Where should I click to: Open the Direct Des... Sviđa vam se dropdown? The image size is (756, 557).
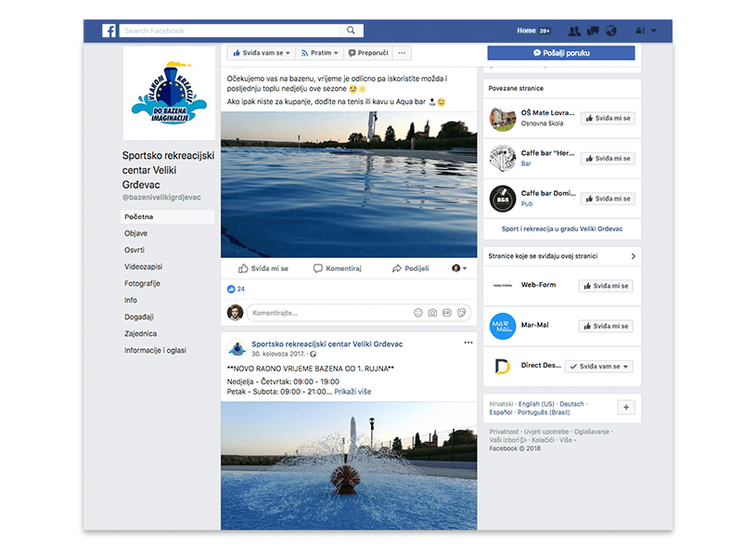(x=599, y=367)
